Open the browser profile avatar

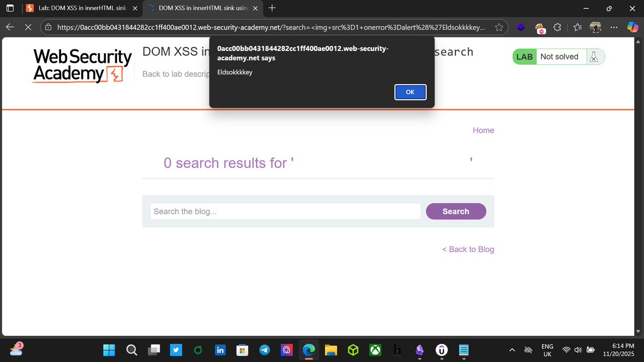point(595,27)
